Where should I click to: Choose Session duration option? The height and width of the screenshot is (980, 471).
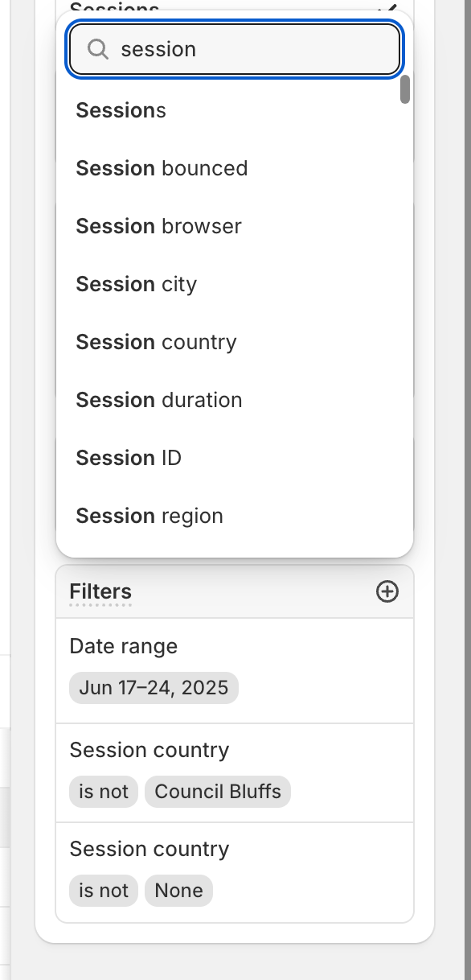click(235, 400)
